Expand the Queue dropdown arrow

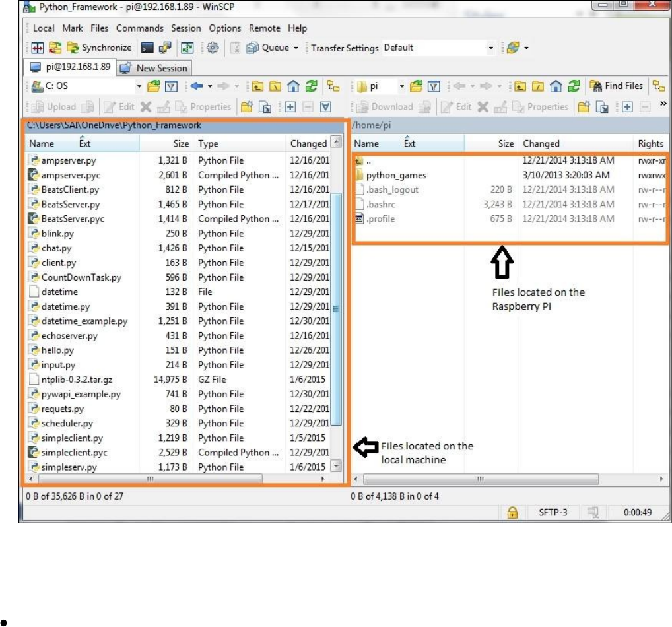pos(296,48)
